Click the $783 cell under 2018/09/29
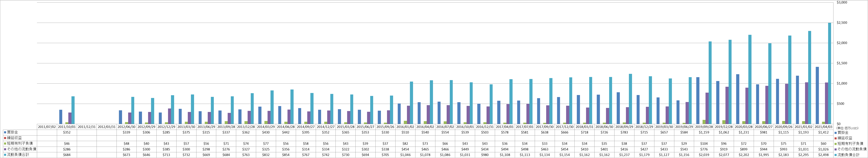 pos(624,132)
